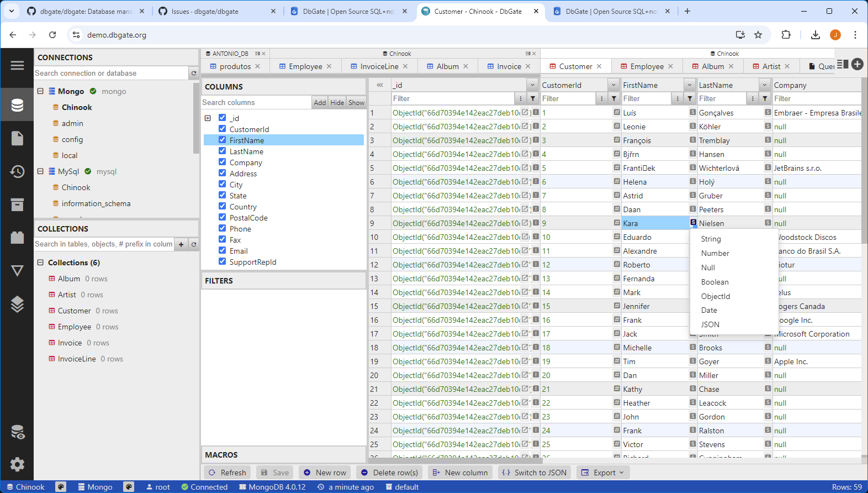Open the files panel sidebar icon
868x493 pixels.
pos(17,138)
